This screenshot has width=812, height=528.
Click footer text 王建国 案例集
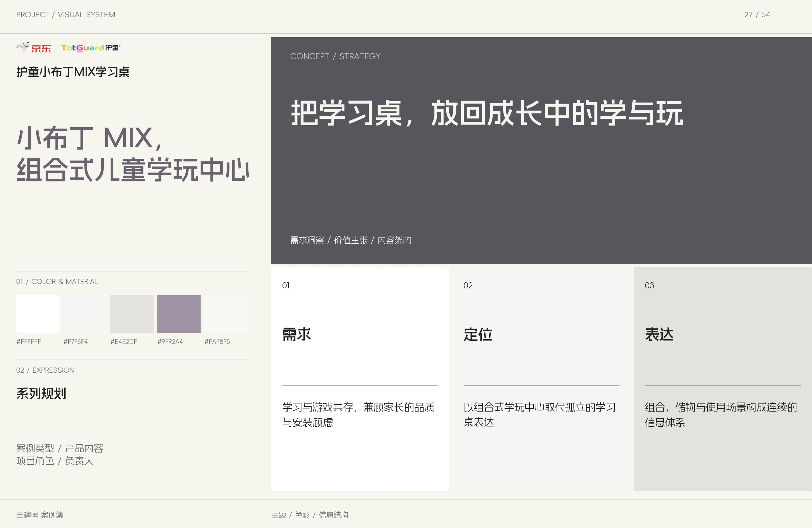(x=40, y=515)
